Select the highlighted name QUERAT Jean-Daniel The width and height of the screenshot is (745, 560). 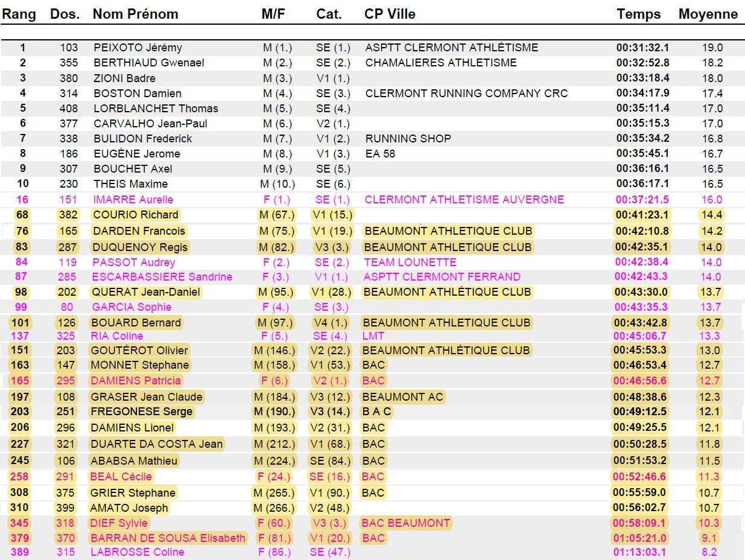145,292
